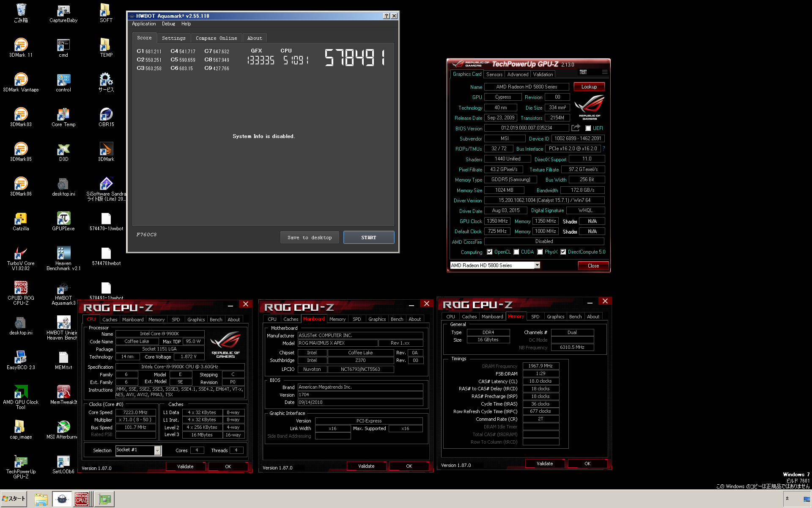The image size is (812, 508).
Task: Click the GPU-Z screenshot camera icon
Action: pos(583,72)
